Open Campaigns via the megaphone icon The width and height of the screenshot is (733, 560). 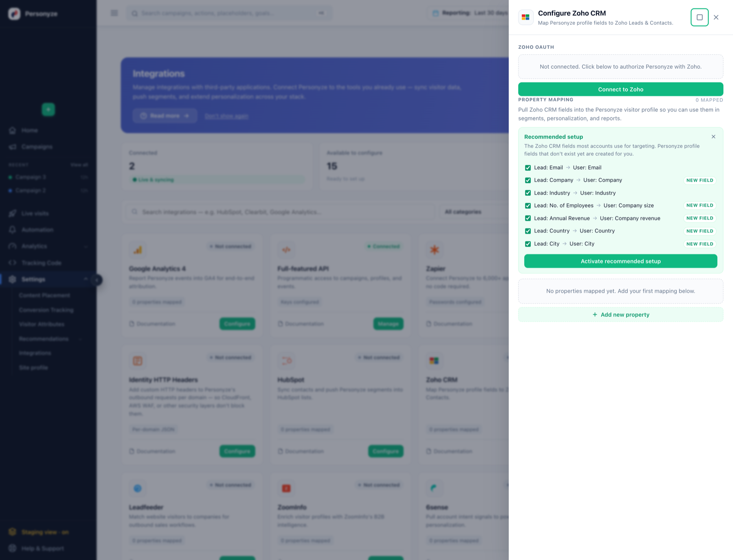[13, 147]
